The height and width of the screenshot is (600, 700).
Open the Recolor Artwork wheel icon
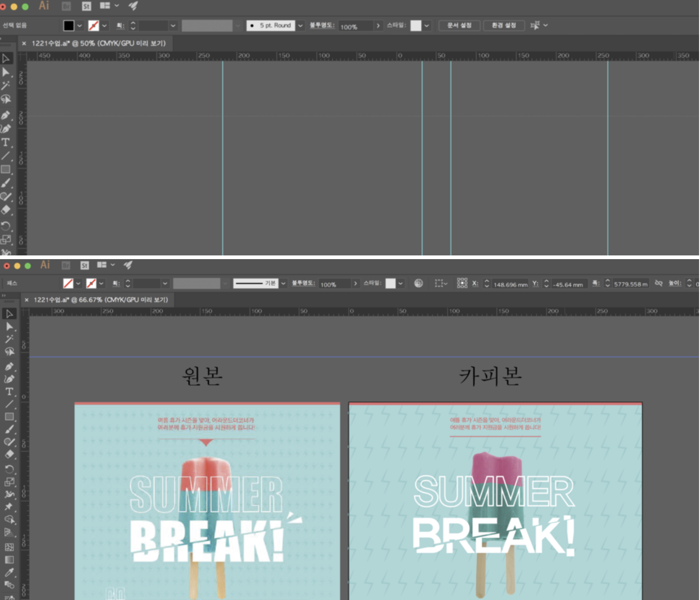tap(419, 283)
